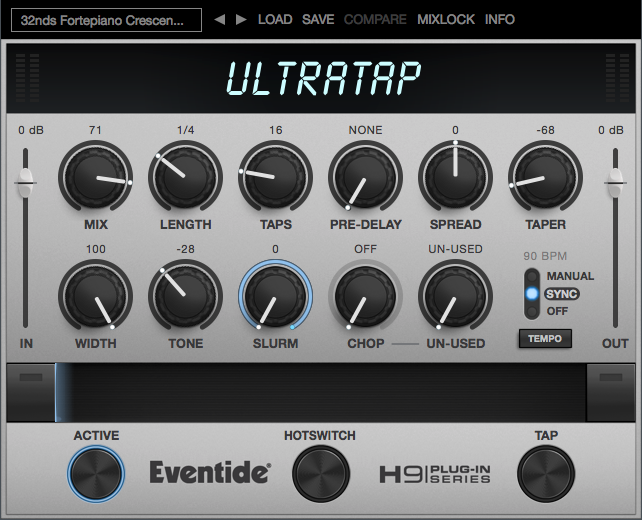
Task: Toggle MIXLOCK in the top bar
Action: tap(446, 19)
